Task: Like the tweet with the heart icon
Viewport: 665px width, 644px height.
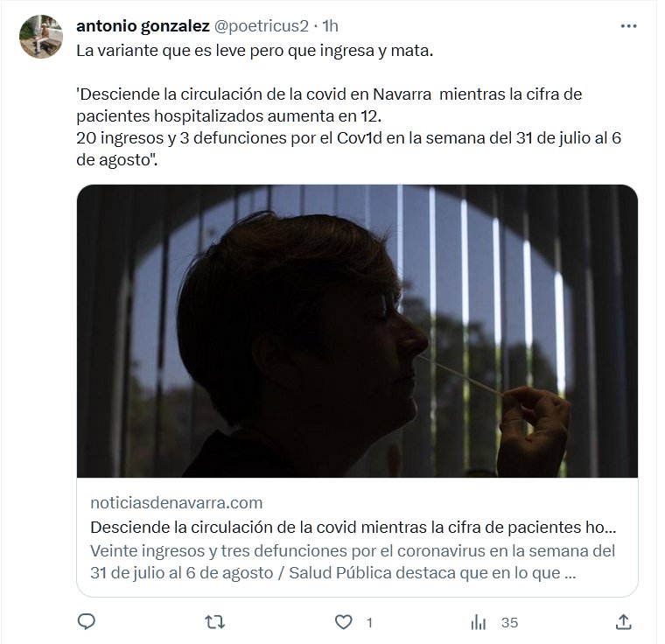Action: click(343, 622)
